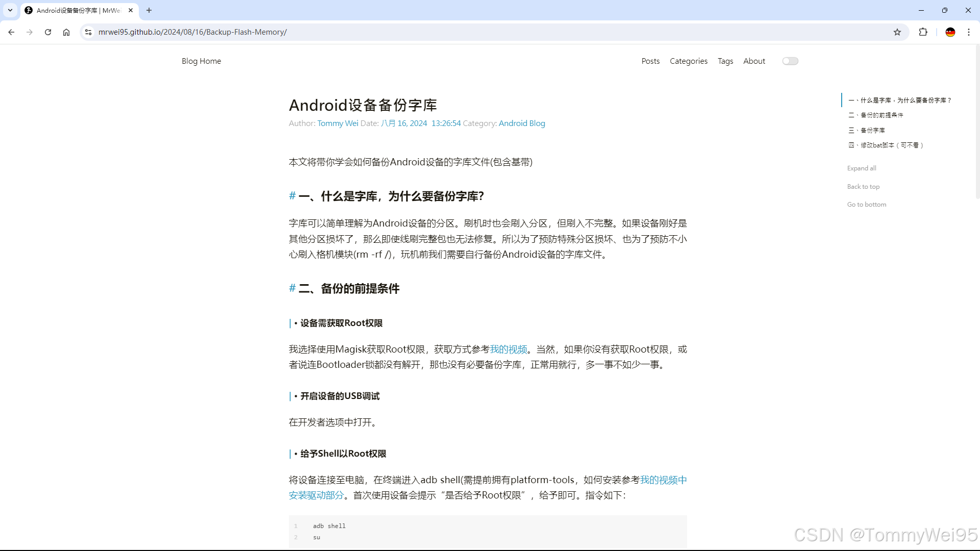Open the 我的视频 hyperlink

pos(508,349)
